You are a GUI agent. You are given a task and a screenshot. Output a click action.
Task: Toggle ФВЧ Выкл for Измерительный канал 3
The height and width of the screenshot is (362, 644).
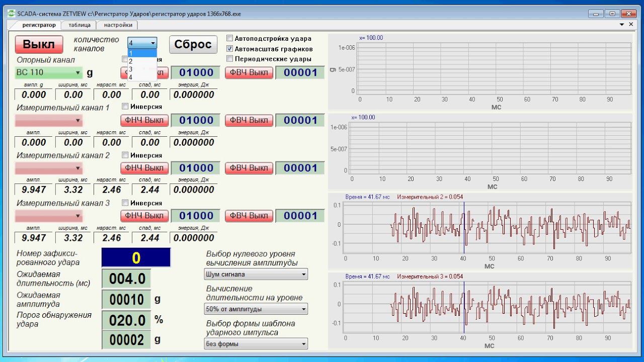click(x=249, y=216)
